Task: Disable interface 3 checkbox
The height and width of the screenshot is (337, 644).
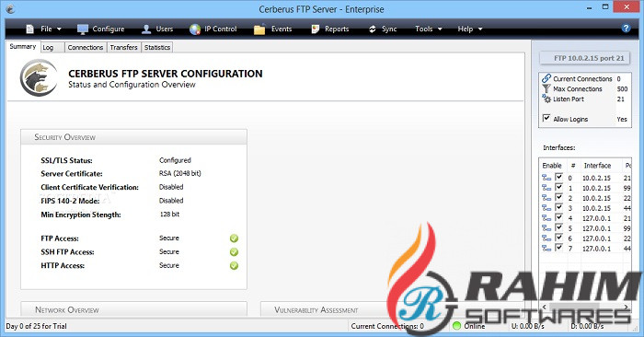Action: point(558,207)
